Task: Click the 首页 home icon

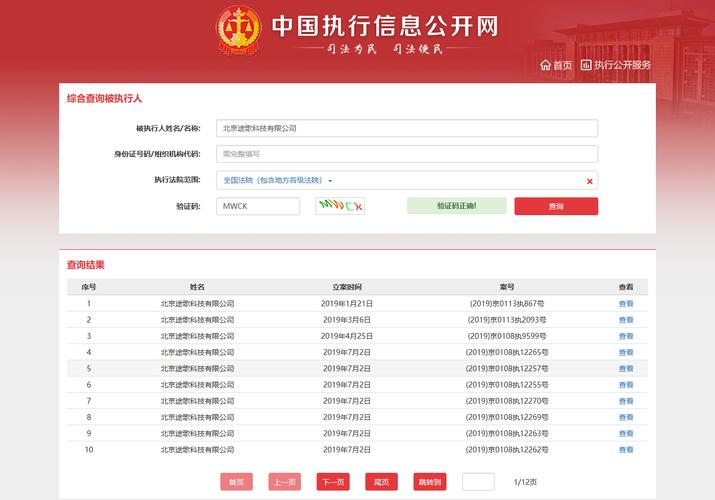Action: click(545, 65)
